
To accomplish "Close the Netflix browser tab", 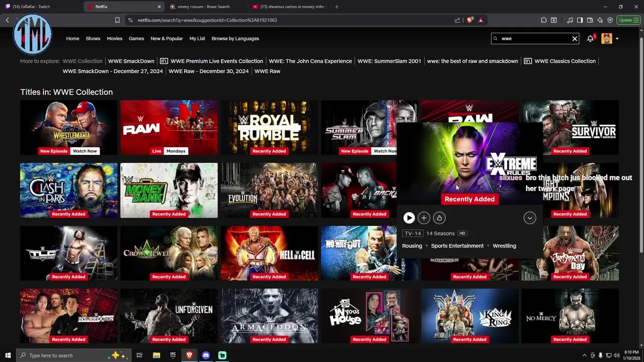I will (x=159, y=7).
